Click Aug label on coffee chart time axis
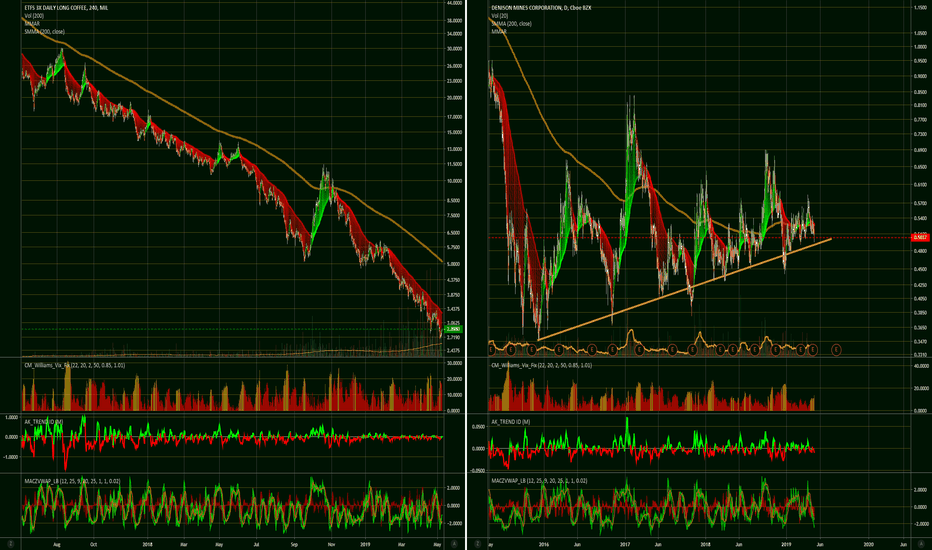This screenshot has width=932, height=550. (56, 544)
